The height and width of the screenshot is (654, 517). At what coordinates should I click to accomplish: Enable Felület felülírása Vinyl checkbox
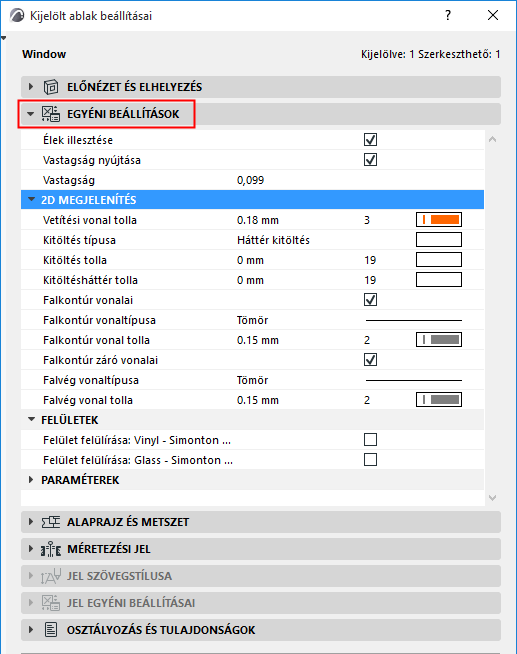(x=370, y=440)
